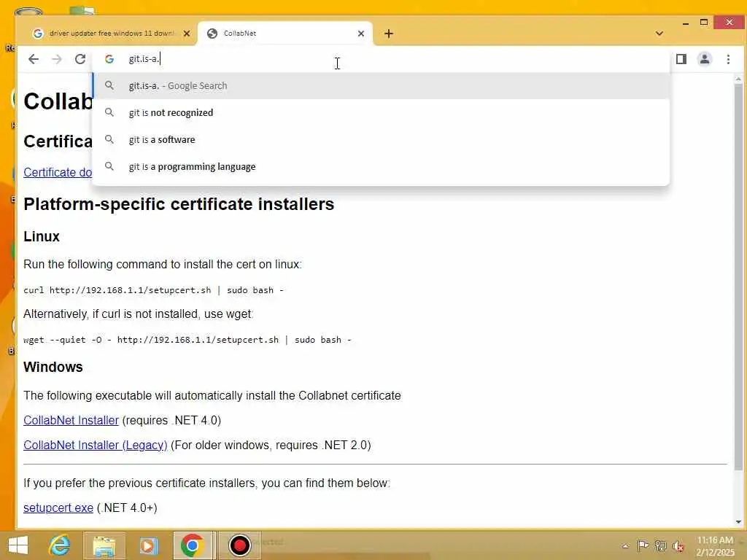Select the CollabNet tab
747x560 pixels.
pos(285,34)
